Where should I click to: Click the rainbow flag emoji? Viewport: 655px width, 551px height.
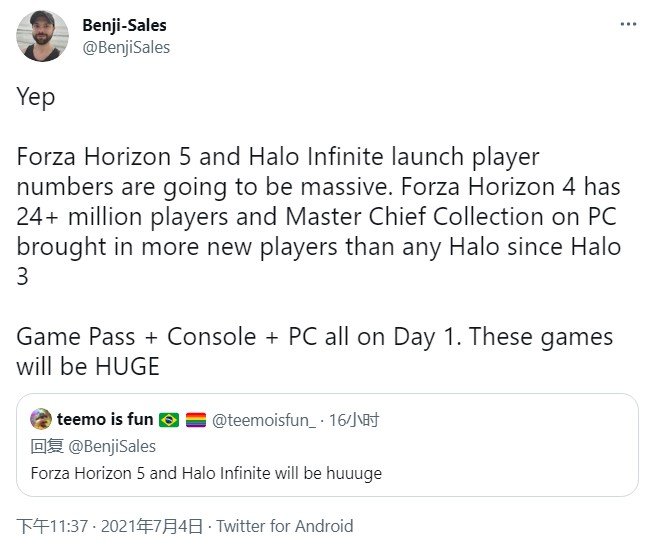pos(196,420)
